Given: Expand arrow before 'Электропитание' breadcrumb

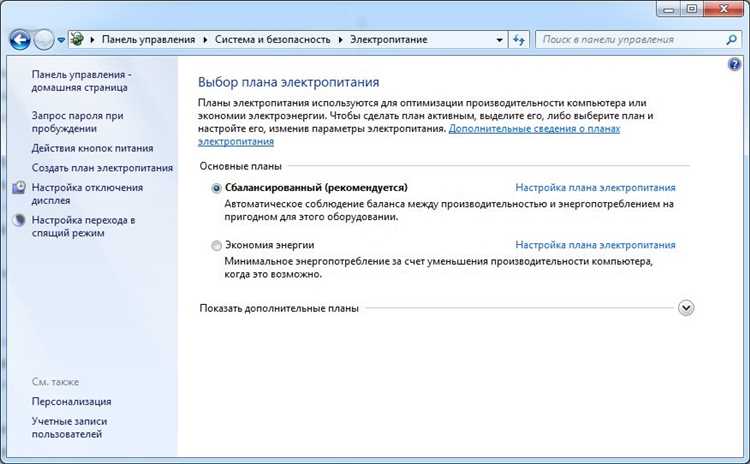Looking at the screenshot, I should (341, 40).
